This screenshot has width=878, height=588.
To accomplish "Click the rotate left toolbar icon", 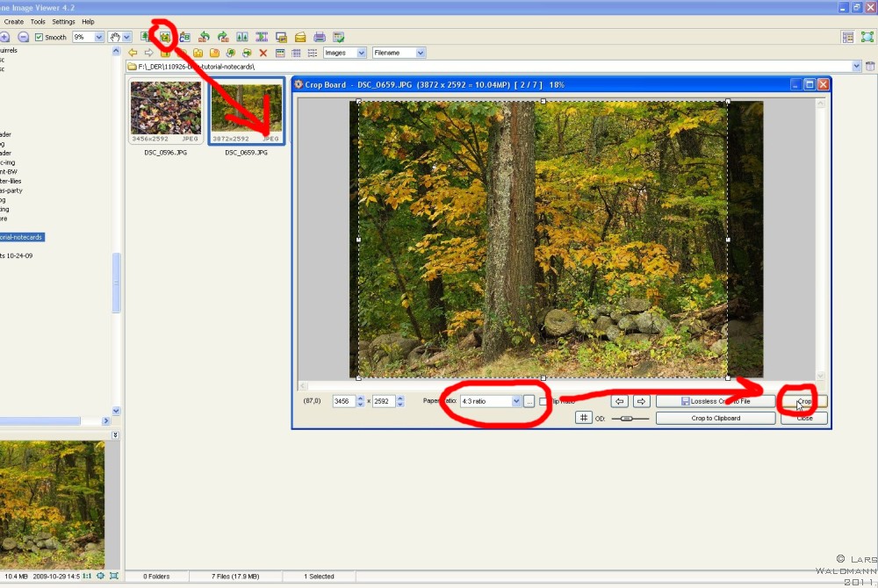I will (204, 37).
